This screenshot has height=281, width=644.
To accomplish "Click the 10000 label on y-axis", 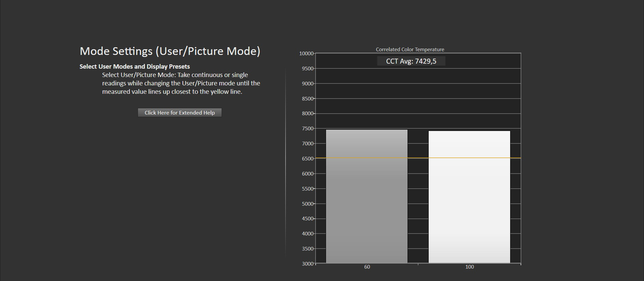I will tap(306, 54).
